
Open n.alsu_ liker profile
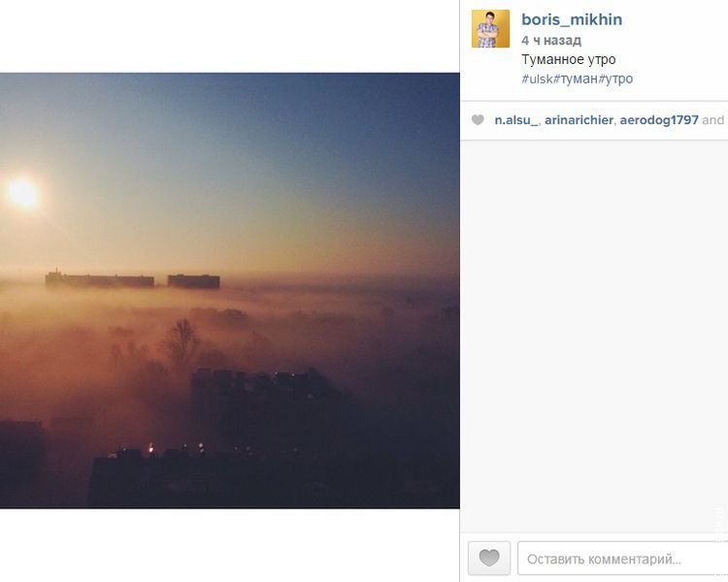click(516, 120)
